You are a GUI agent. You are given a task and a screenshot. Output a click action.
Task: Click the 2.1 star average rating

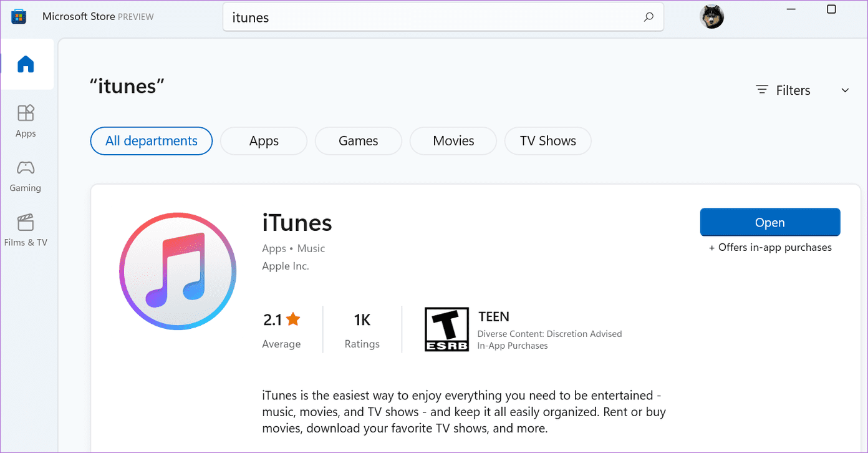282,320
